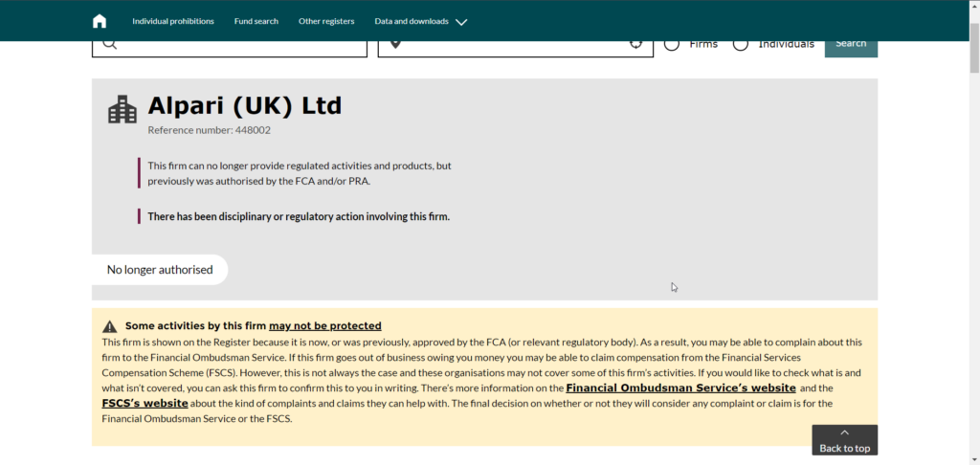Open Individual prohibitions page
This screenshot has height=465, width=980.
coord(173,21)
